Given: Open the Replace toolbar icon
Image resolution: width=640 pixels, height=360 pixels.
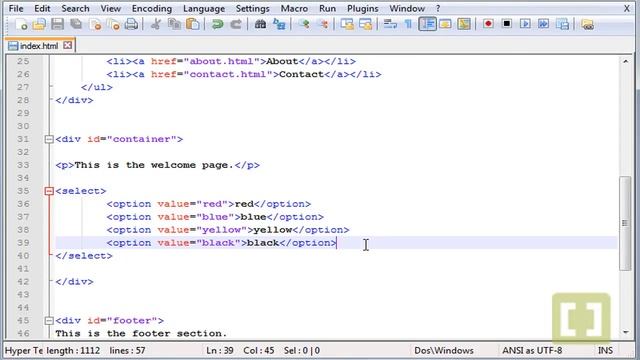Looking at the screenshot, I should pos(279,24).
